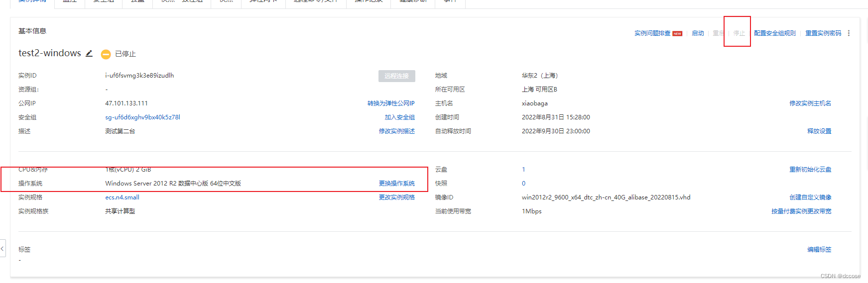Viewport: 868px width, 283px height.
Task: Select instance ID i-uf6fsvmg3k3e89izudlh
Action: (x=139, y=76)
